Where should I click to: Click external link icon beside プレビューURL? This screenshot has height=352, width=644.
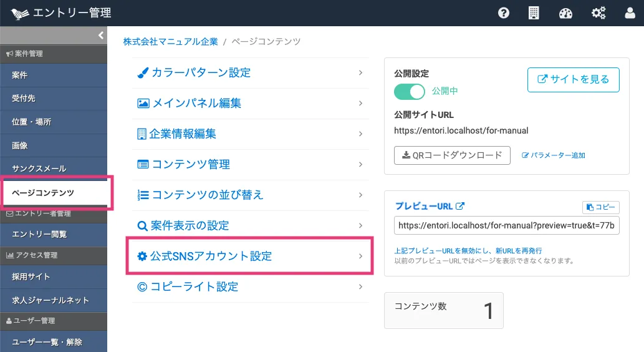pyautogui.click(x=460, y=207)
